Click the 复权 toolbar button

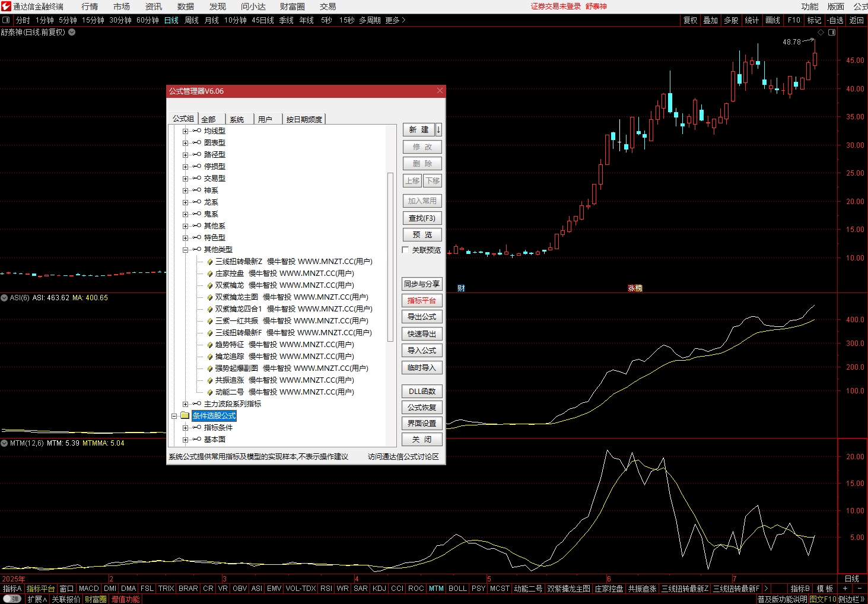click(x=691, y=20)
